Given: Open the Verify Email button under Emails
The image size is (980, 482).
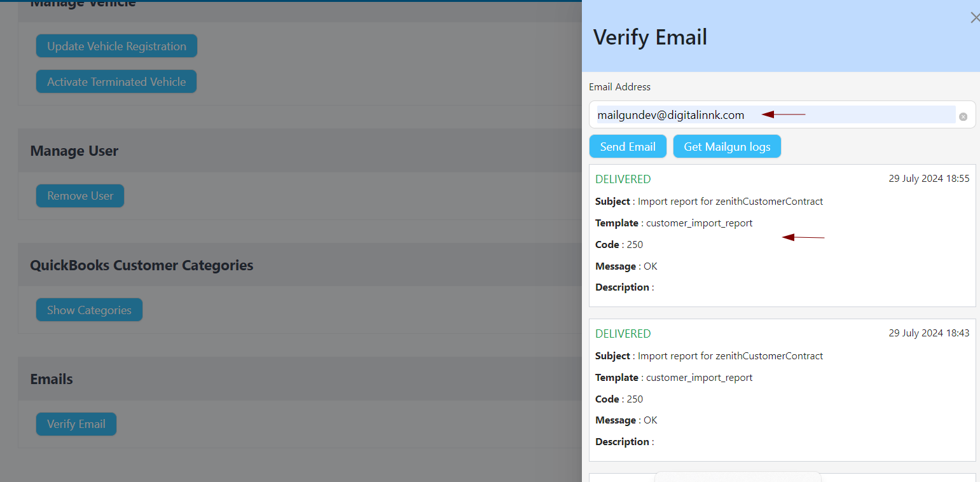Looking at the screenshot, I should pos(76,424).
